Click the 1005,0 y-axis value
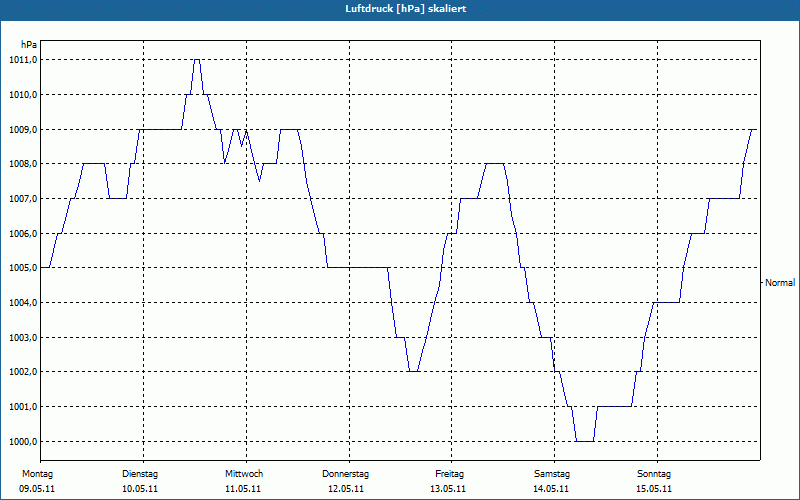Screen dimensions: 800x500 coord(23,268)
